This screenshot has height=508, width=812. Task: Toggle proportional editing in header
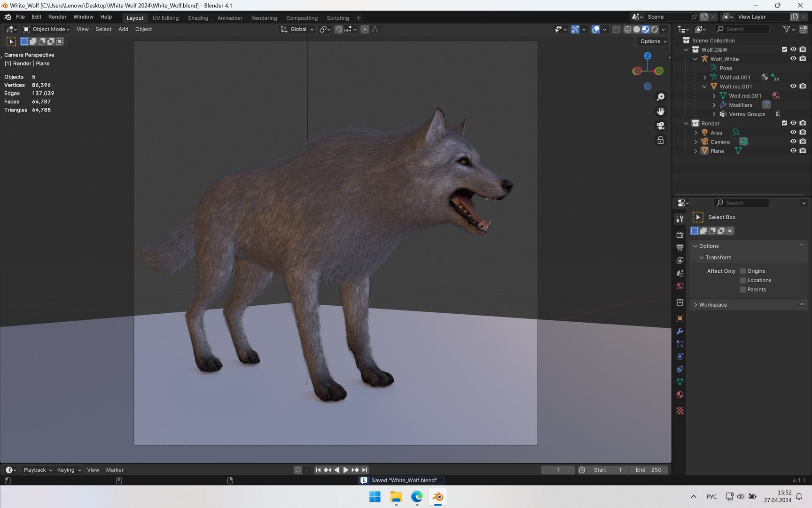[365, 29]
